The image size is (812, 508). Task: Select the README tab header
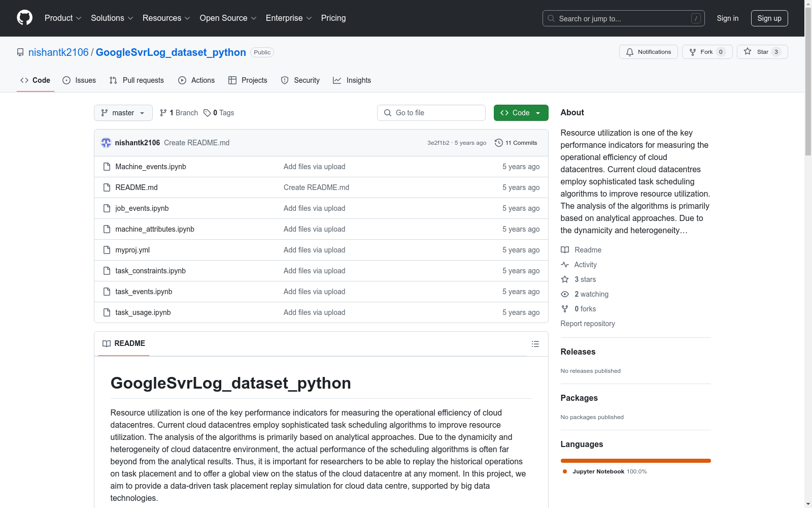124,343
